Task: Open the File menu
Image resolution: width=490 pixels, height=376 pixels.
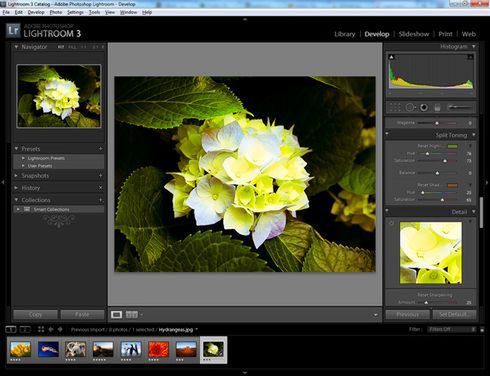Action: point(6,12)
